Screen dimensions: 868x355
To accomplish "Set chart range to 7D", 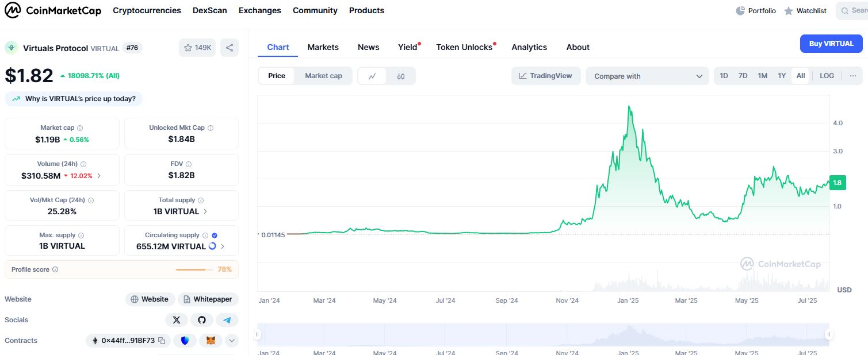I will pos(743,76).
